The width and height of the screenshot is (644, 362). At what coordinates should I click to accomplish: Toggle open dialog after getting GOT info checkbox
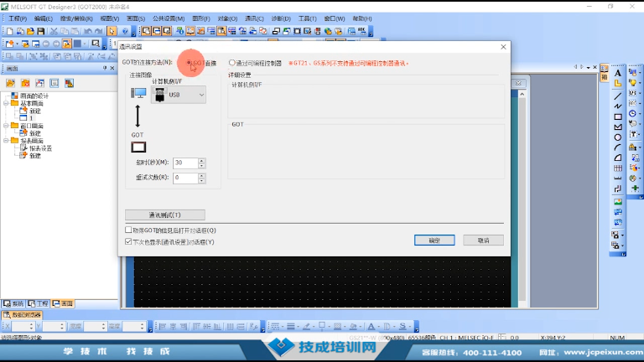click(x=128, y=230)
